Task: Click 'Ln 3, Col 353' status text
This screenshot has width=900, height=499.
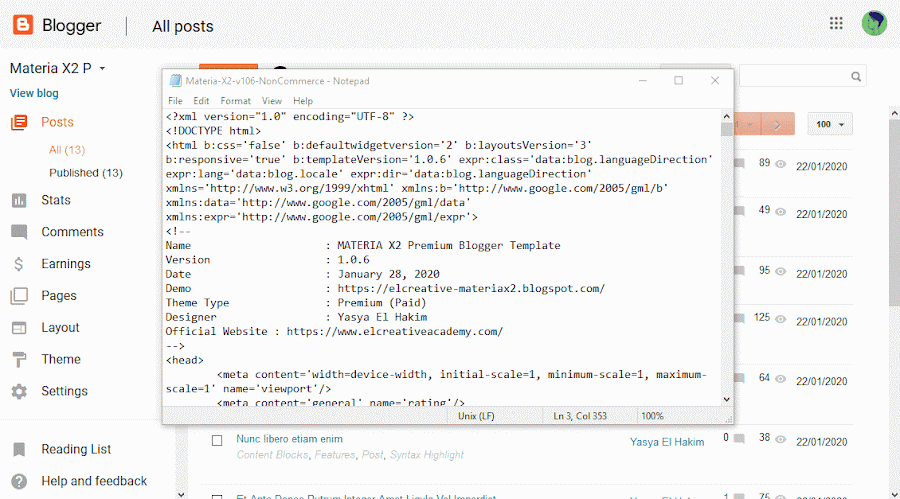Action: [580, 416]
